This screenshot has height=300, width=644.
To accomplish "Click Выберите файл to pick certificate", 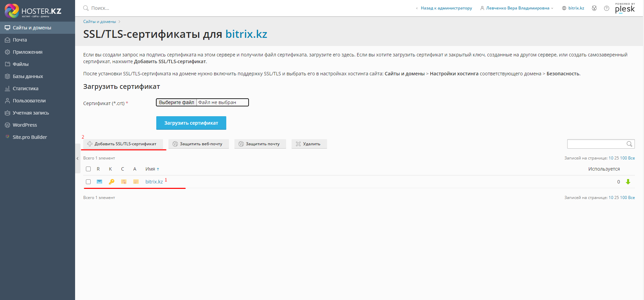I will pyautogui.click(x=176, y=102).
